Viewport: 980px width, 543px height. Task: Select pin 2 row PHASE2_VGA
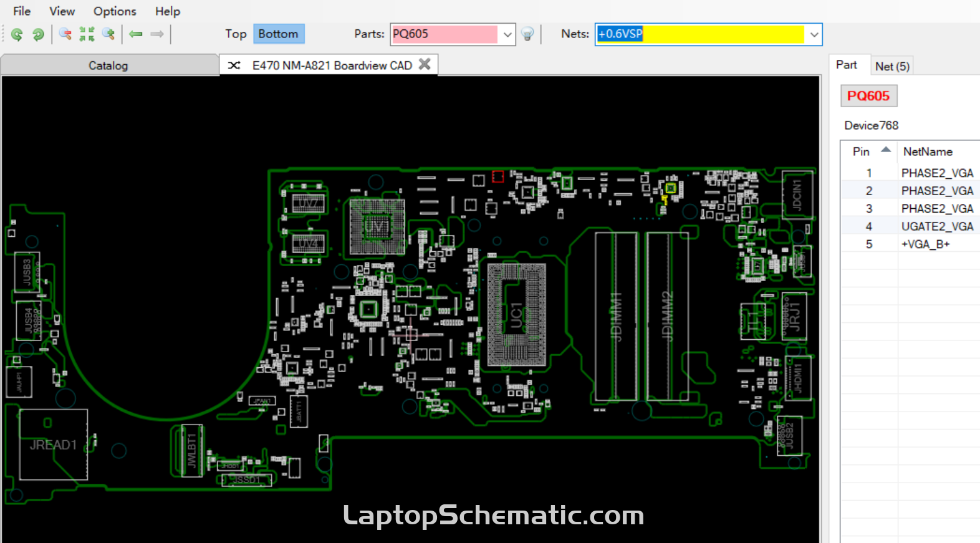point(910,191)
